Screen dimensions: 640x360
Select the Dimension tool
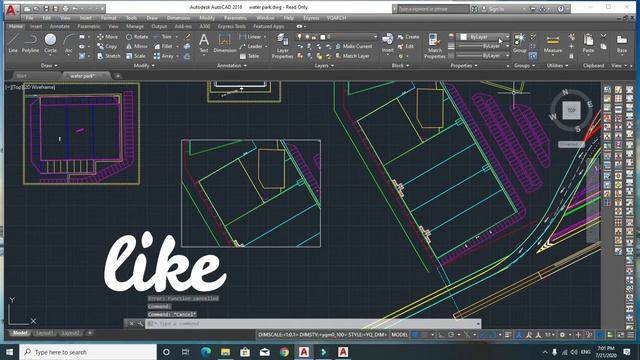coord(225,43)
